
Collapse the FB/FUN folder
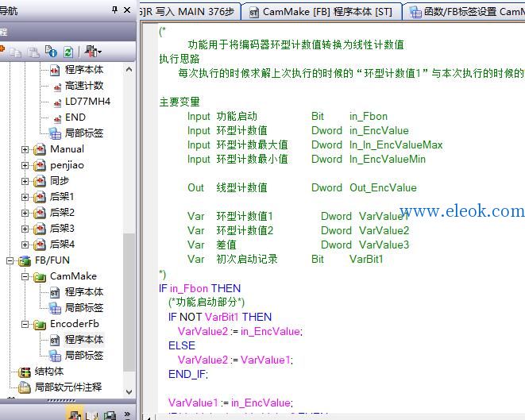pyautogui.click(x=10, y=260)
